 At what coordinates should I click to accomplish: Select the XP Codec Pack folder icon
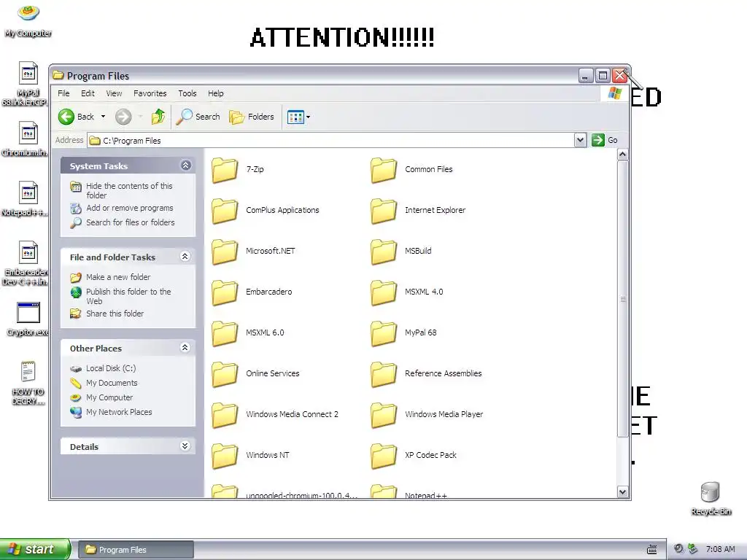(x=384, y=456)
